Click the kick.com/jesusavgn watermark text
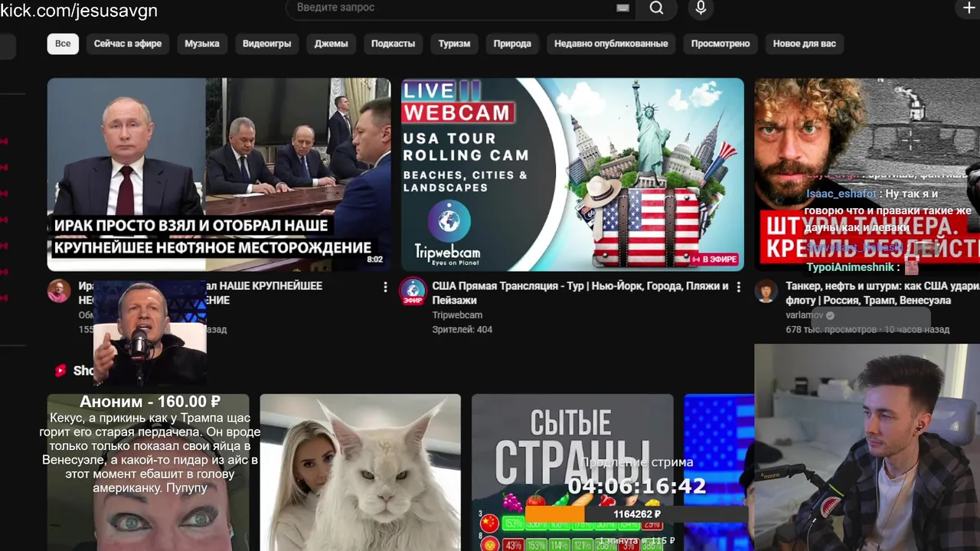This screenshot has height=551, width=980. point(79,10)
